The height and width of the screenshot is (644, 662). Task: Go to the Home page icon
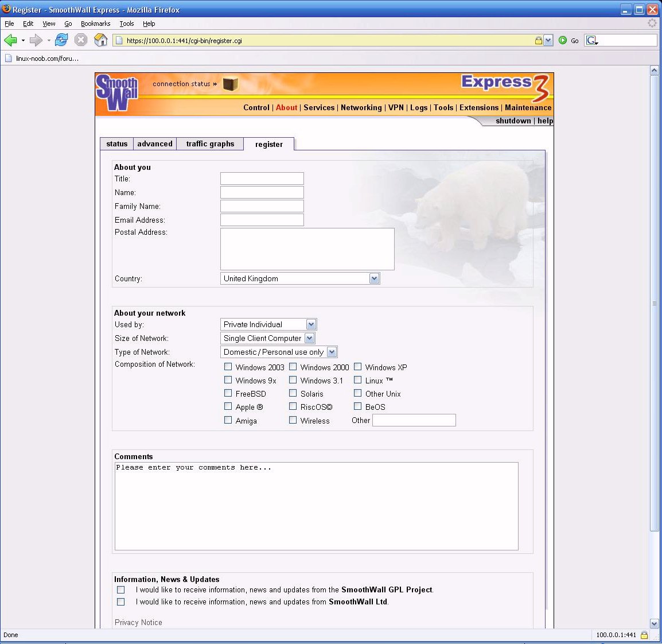click(x=100, y=40)
